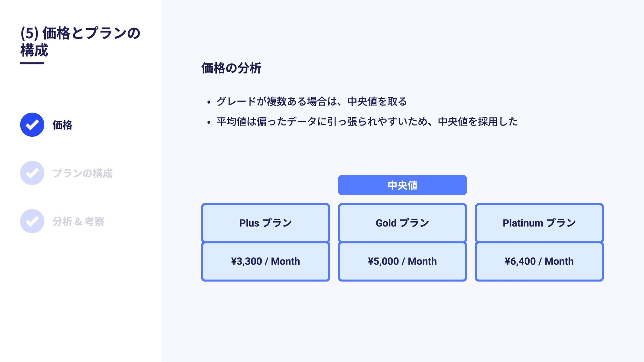The width and height of the screenshot is (644, 362).
Task: Click the faded checkmark beside 分析 & 考察
Action: pos(32,221)
